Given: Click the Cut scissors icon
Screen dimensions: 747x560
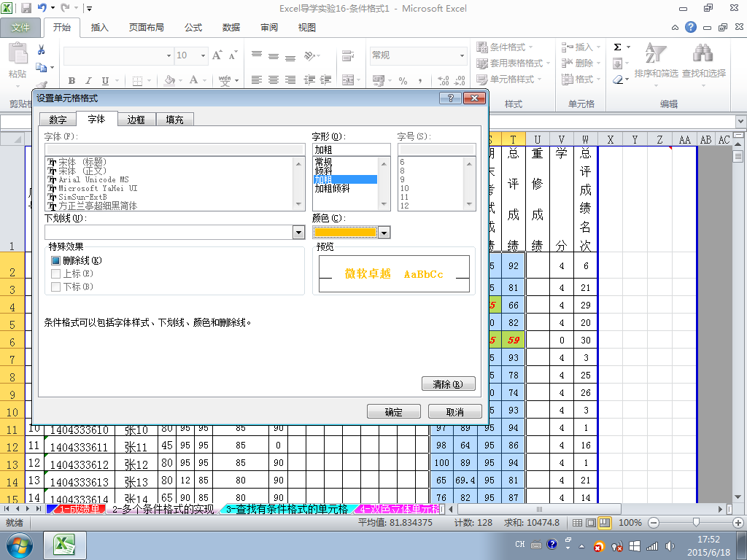Looking at the screenshot, I should [42, 50].
